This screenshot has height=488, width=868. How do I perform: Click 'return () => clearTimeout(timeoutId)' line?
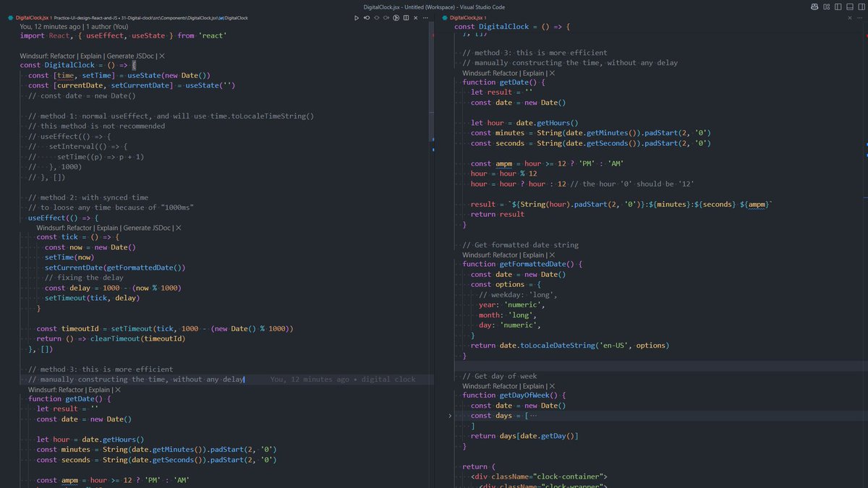point(111,338)
